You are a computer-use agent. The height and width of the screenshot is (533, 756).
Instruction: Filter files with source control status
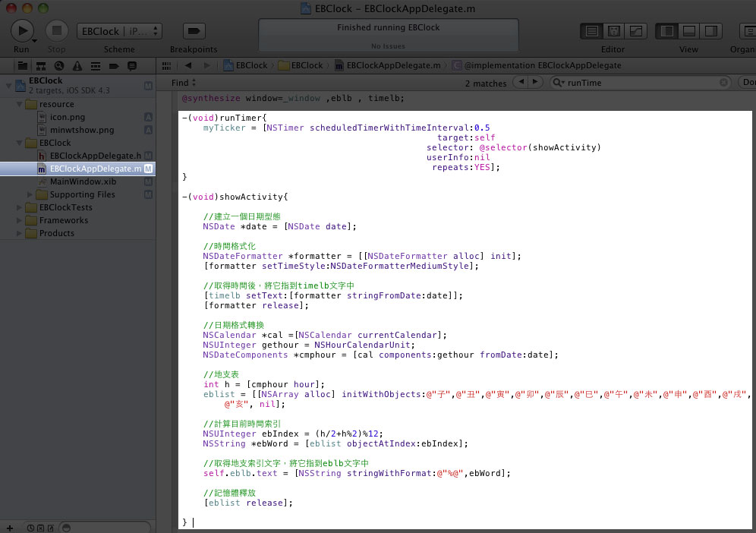tap(40, 528)
